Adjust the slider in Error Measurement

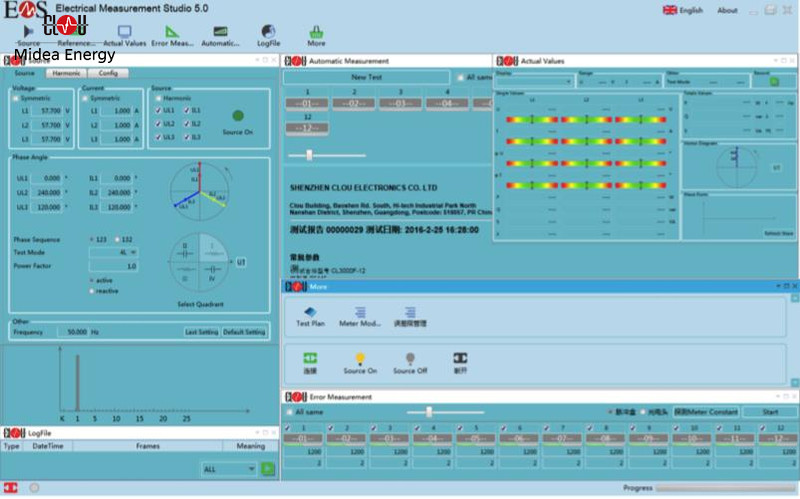(x=429, y=412)
